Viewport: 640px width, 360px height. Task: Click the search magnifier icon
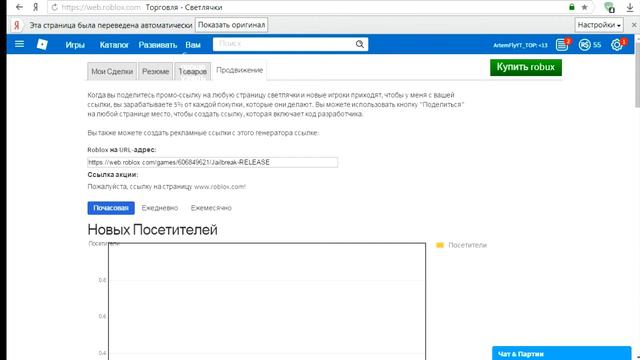click(360, 44)
